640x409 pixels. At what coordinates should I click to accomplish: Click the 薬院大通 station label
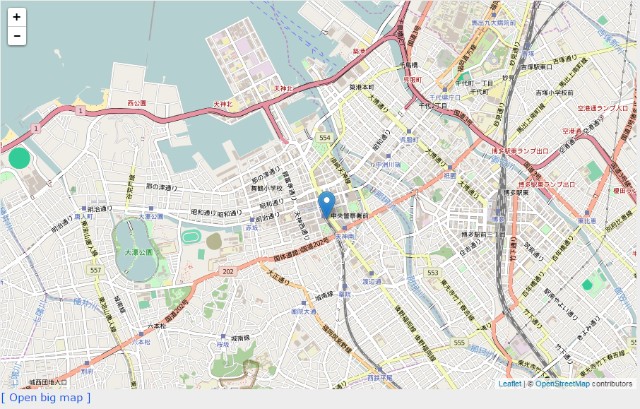click(304, 311)
